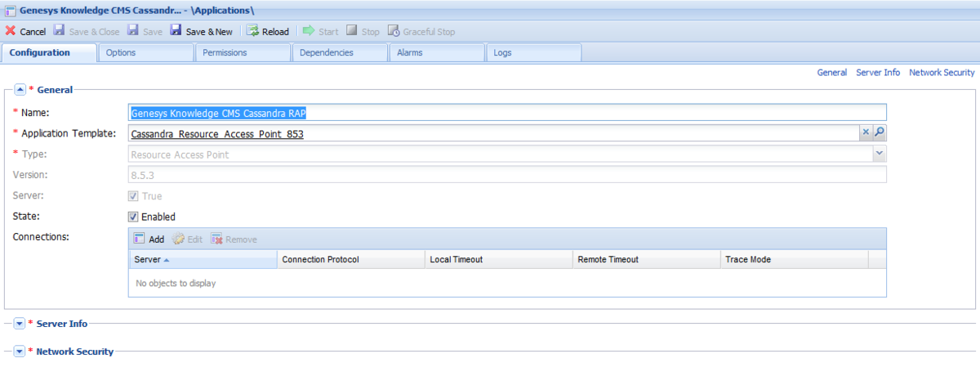This screenshot has width=980, height=385.
Task: Jump to Network Security link at top right
Action: (x=942, y=73)
